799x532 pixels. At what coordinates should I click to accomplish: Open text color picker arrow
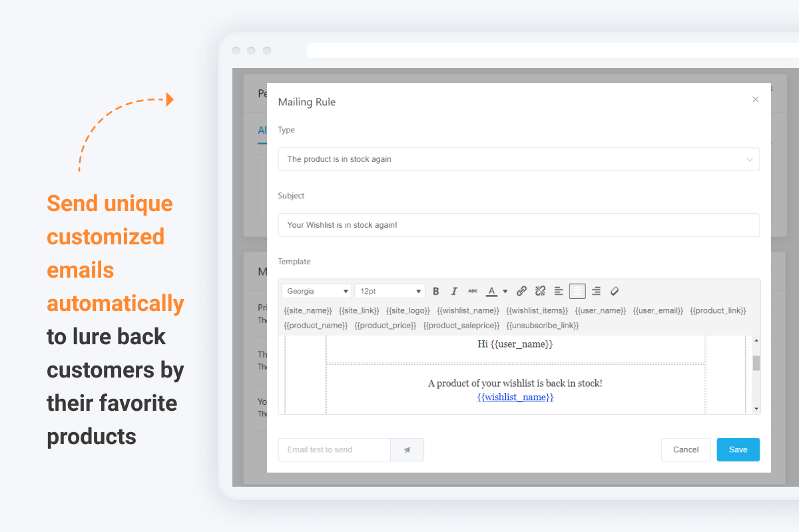tap(505, 291)
